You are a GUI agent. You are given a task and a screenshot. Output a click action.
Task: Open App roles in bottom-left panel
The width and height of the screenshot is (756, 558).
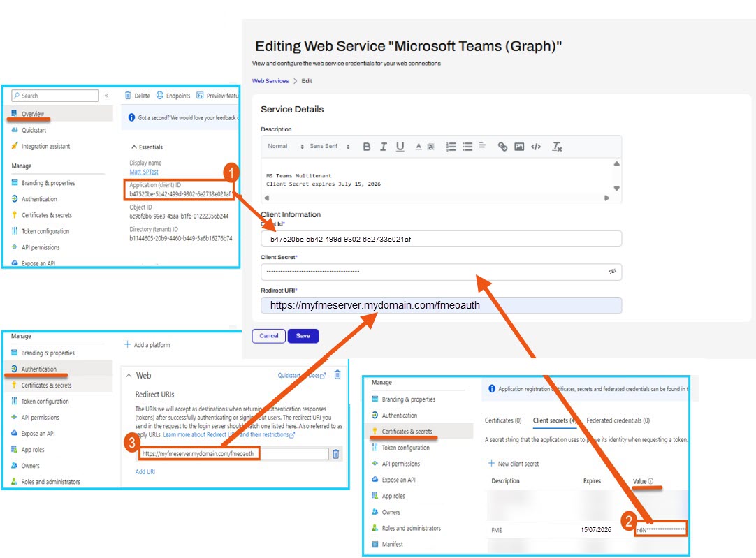[32, 450]
